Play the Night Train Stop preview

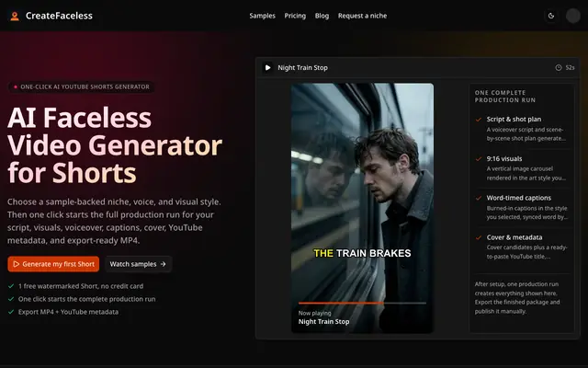tap(267, 67)
